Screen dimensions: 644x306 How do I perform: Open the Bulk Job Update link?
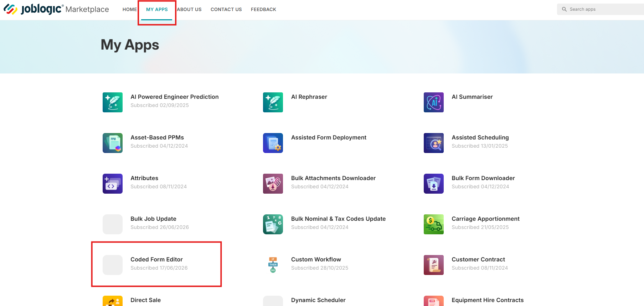click(x=153, y=219)
